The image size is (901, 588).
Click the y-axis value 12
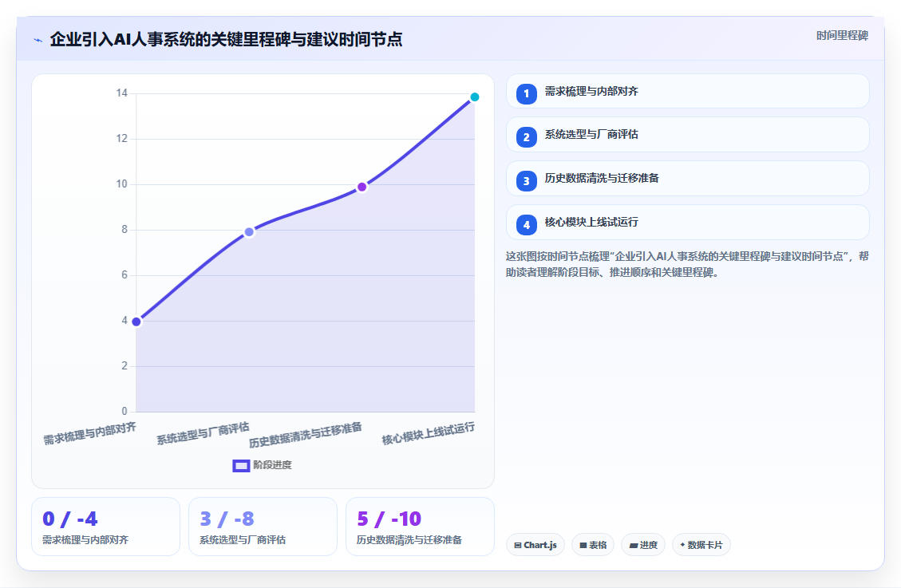pos(122,138)
